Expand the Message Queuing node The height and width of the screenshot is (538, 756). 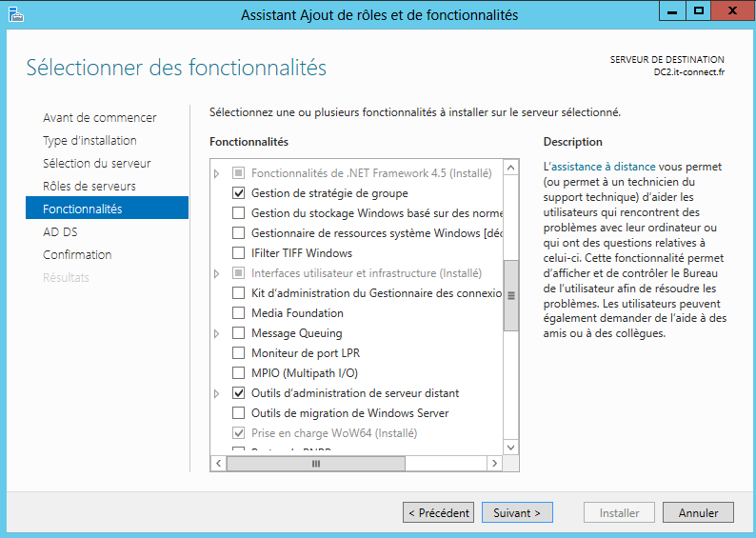click(217, 333)
